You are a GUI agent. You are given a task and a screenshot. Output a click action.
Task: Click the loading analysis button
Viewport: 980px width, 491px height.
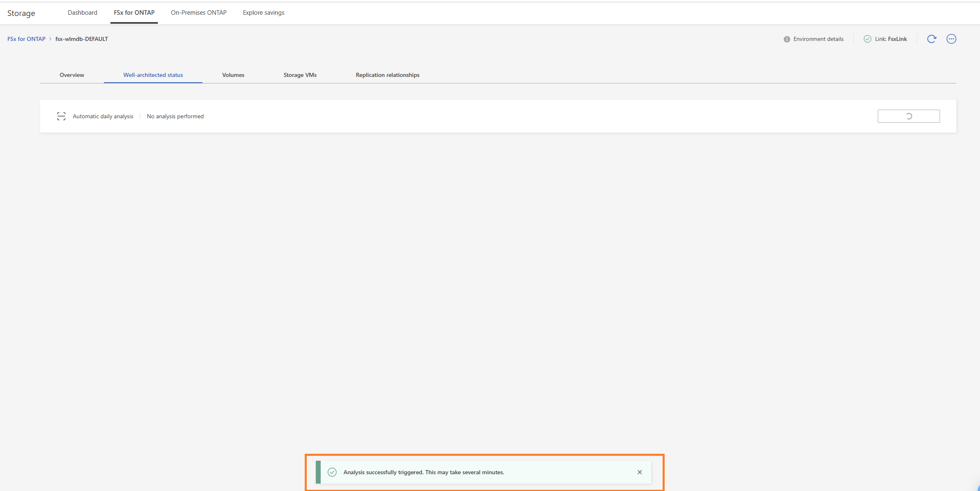tap(909, 116)
